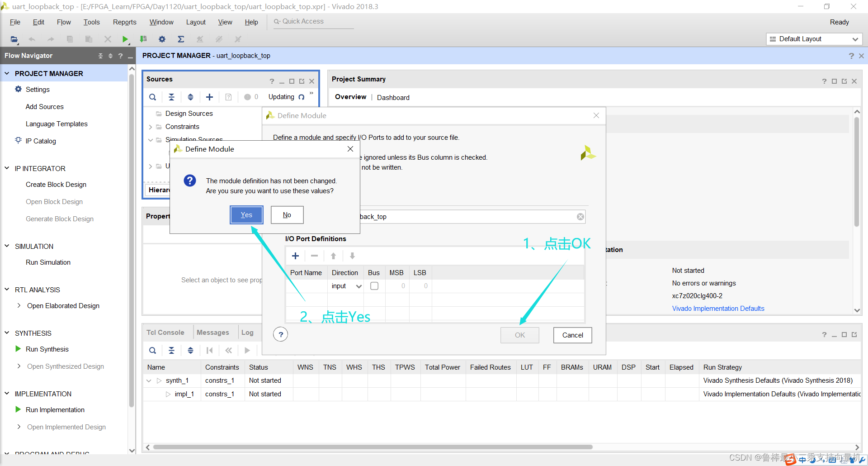Collapse IP INTEGRATOR section

(x=7, y=168)
